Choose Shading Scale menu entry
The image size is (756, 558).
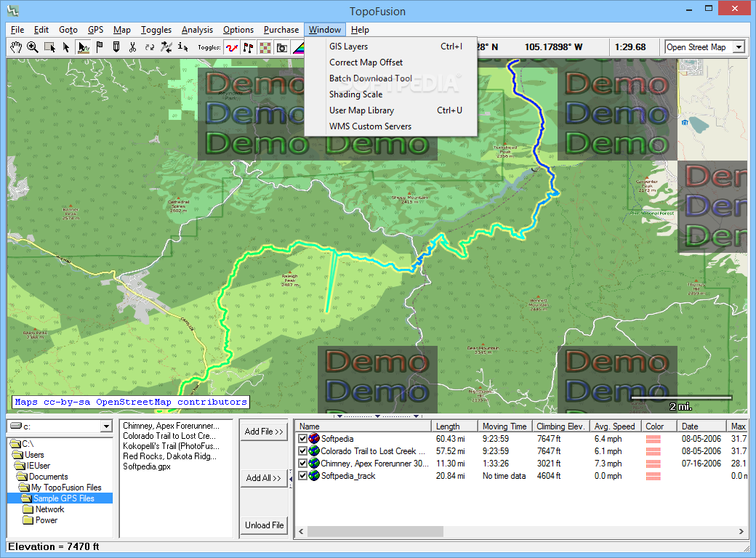[x=391, y=94]
